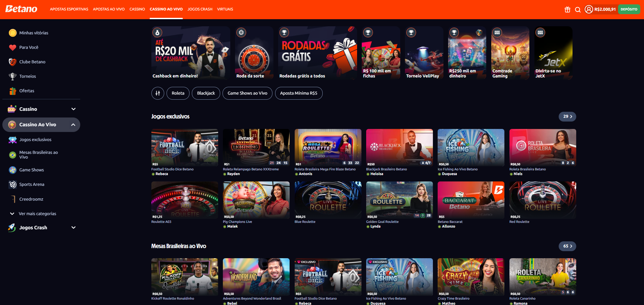The width and height of the screenshot is (644, 305).
Task: Open the gift offers icon in header
Action: (567, 9)
